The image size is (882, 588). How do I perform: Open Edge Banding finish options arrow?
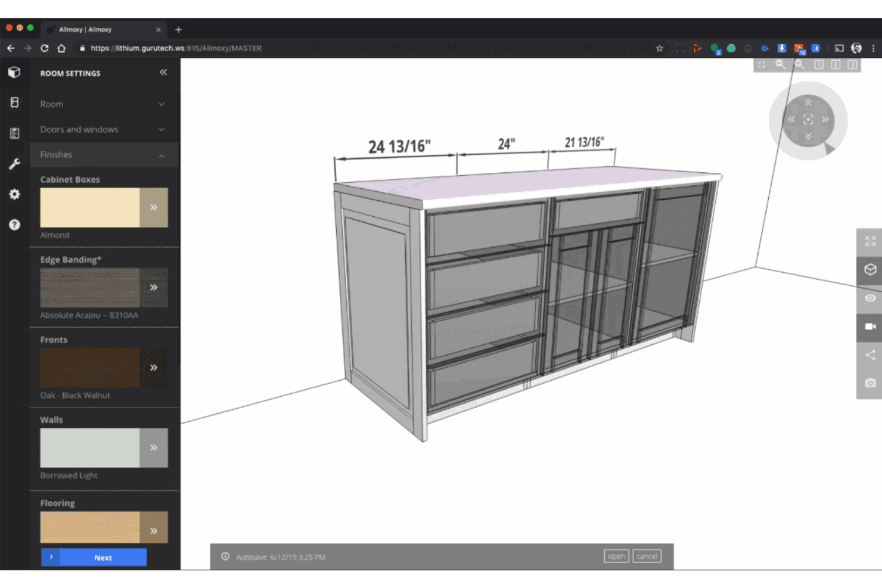point(154,288)
